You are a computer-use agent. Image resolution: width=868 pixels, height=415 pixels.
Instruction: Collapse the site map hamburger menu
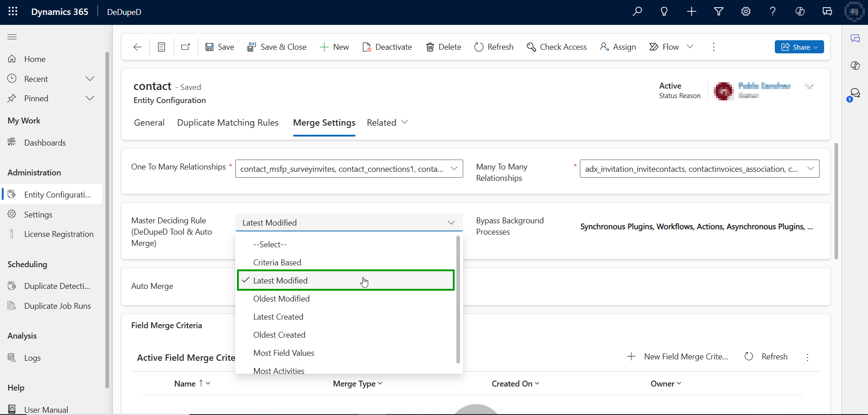[12, 37]
